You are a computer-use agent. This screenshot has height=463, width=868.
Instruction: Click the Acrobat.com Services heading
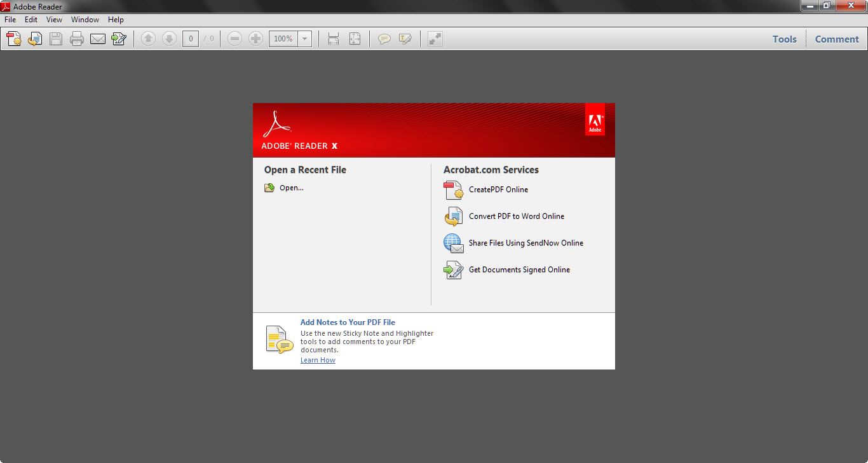click(491, 170)
